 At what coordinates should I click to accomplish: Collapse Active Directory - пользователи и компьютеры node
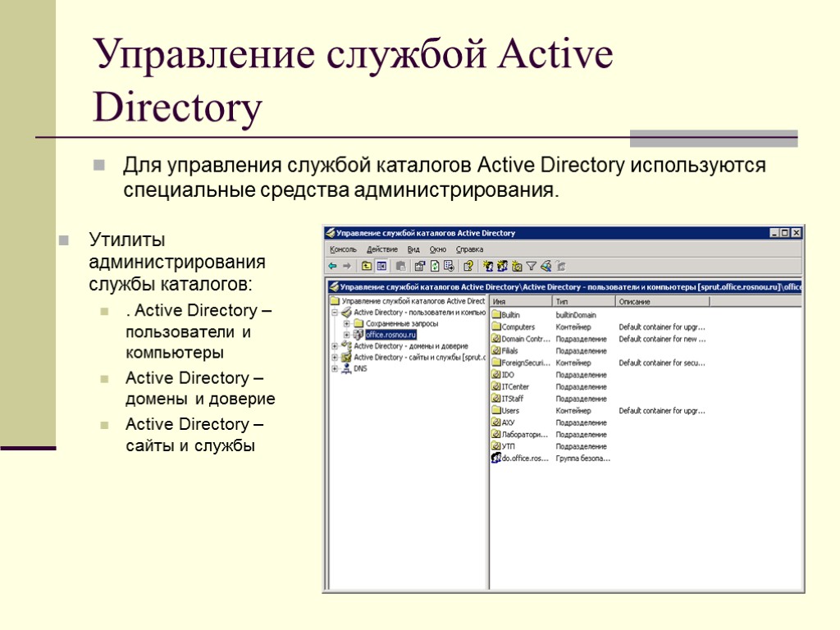click(x=335, y=313)
